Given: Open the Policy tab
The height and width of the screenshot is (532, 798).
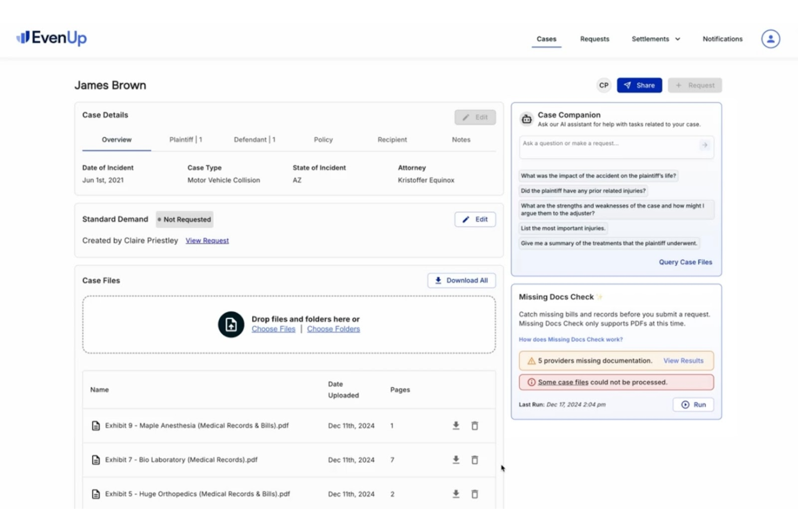Looking at the screenshot, I should point(324,140).
